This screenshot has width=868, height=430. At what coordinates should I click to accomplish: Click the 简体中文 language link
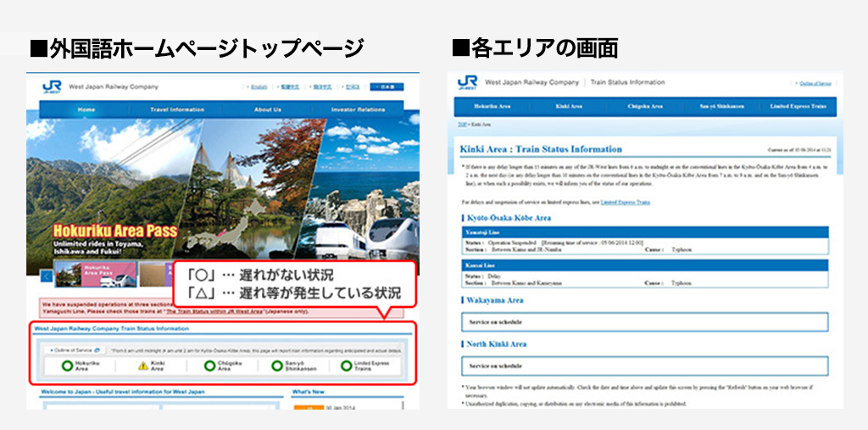(322, 87)
